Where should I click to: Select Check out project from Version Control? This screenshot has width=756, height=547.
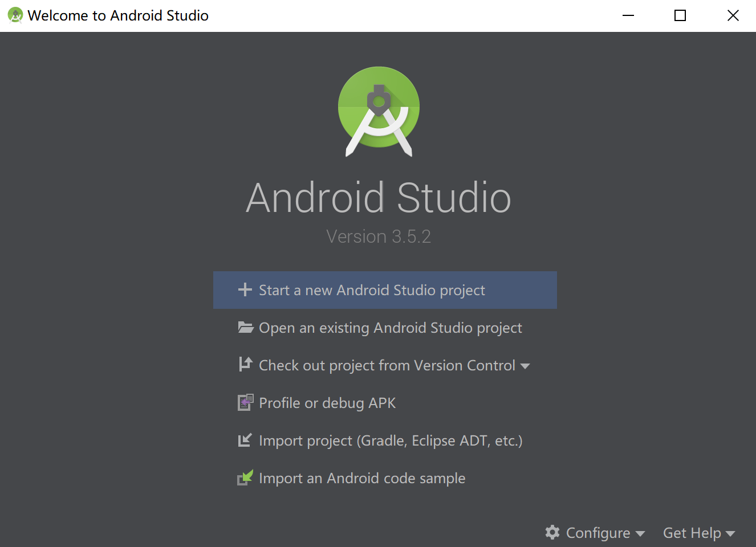(387, 365)
